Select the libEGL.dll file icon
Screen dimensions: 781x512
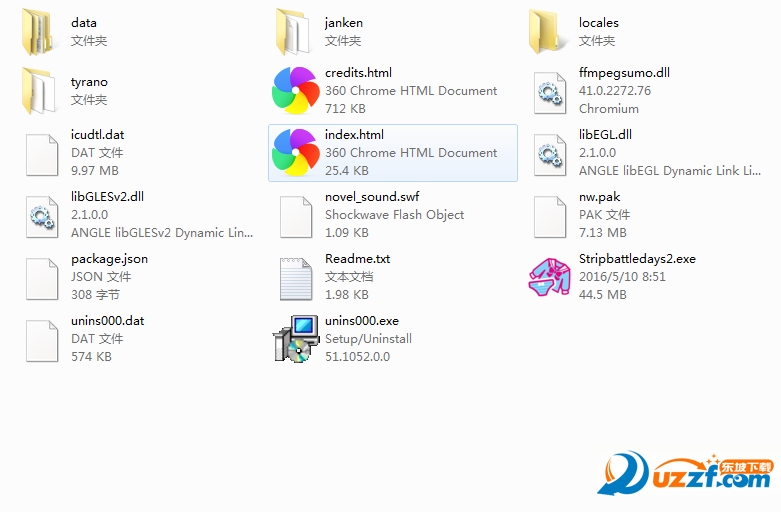pos(549,153)
